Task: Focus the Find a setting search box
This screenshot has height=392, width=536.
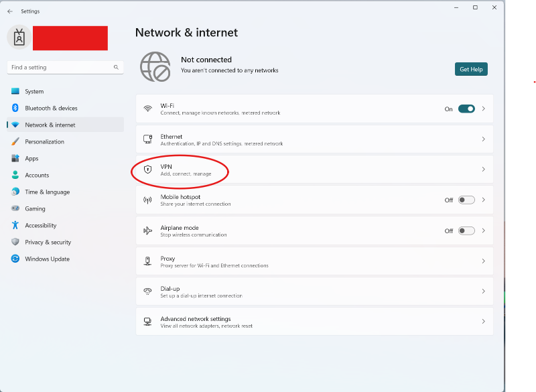Action: click(65, 67)
